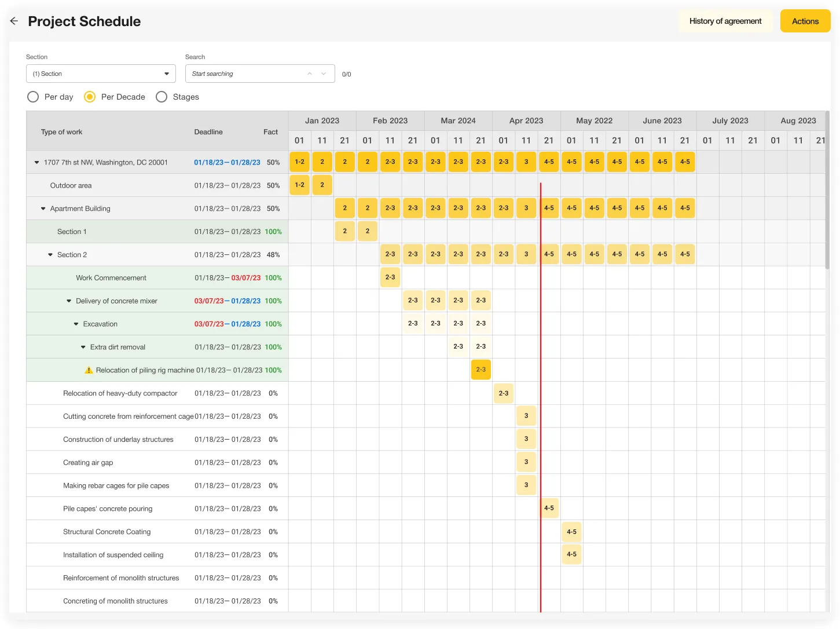The image size is (840, 629).
Task: Click the warning icon on Relocation of piling rig machine
Action: coord(89,370)
